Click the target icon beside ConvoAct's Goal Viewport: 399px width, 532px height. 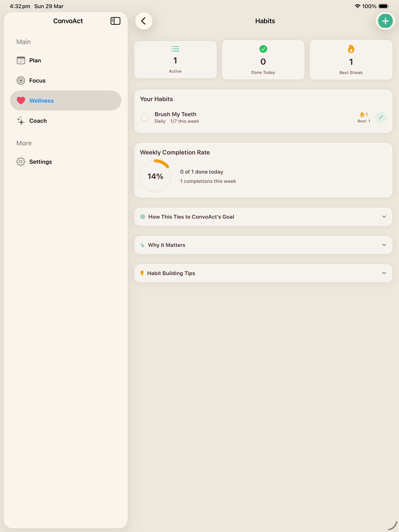tap(143, 217)
